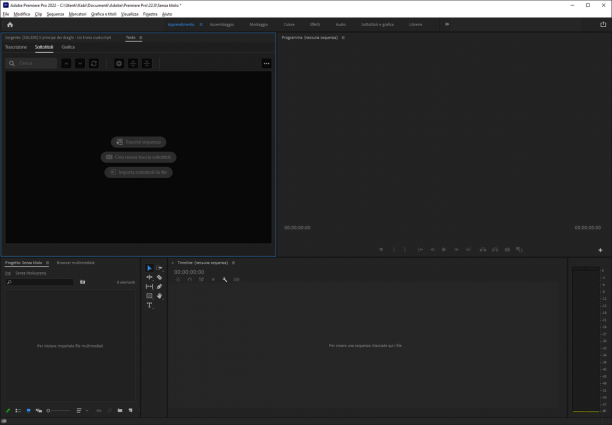Viewport: 612px width, 425px height.
Task: Open the Modifica menu
Action: 22,14
